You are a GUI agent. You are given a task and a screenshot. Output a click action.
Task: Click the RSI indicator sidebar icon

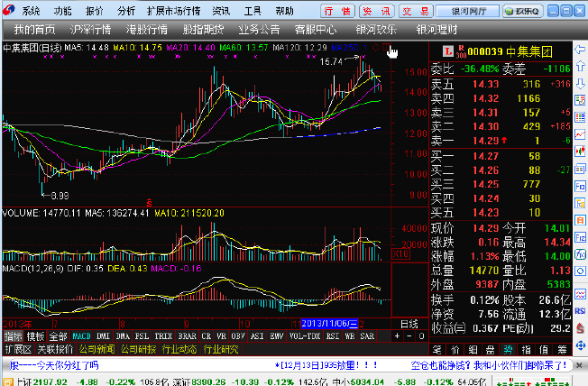point(580,310)
